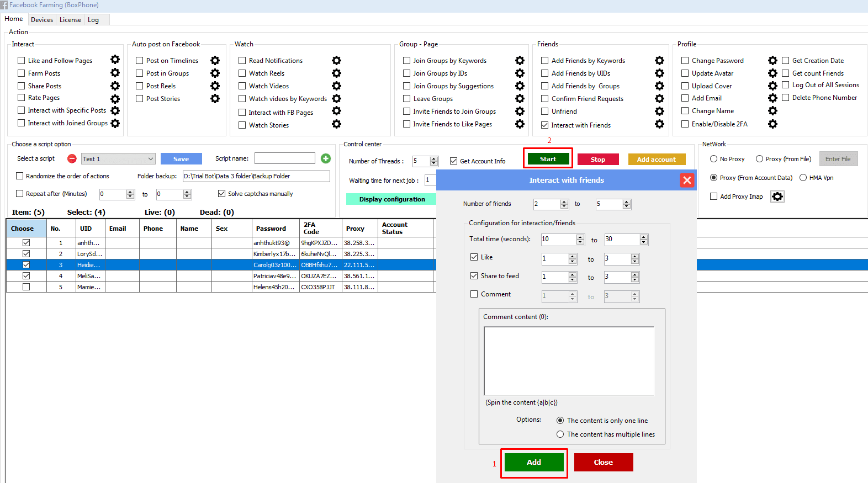This screenshot has width=868, height=483.
Task: Switch to the License tab
Action: coord(70,20)
